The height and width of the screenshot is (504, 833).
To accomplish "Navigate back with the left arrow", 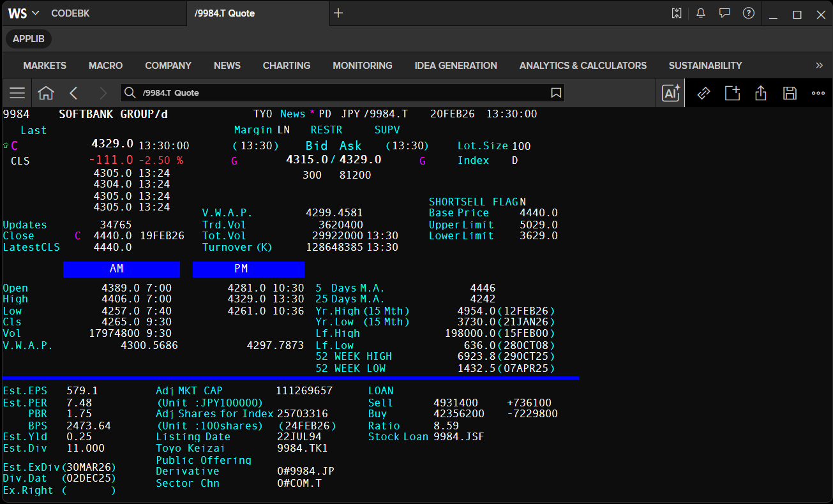I will [73, 93].
